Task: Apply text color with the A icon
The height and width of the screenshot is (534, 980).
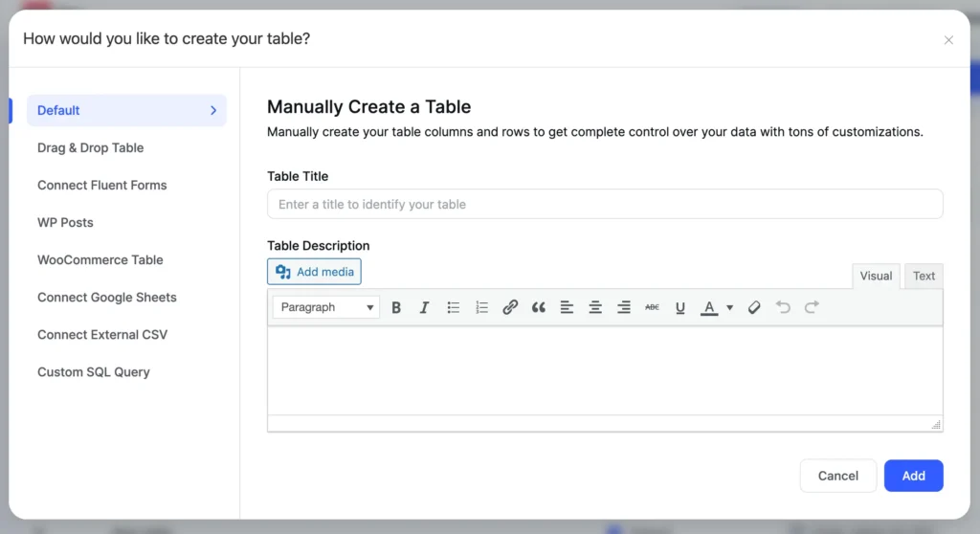Action: coord(709,307)
